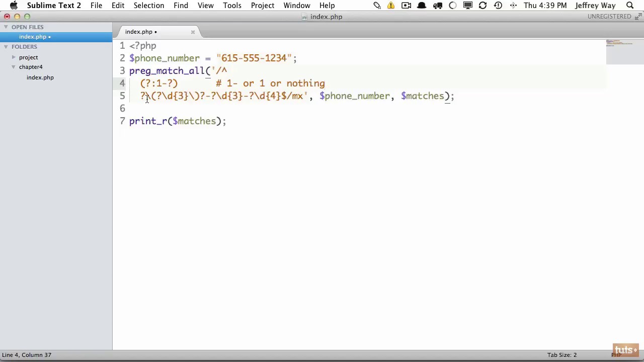
Task: Click the $phone_number variable on line 2
Action: (x=165, y=58)
